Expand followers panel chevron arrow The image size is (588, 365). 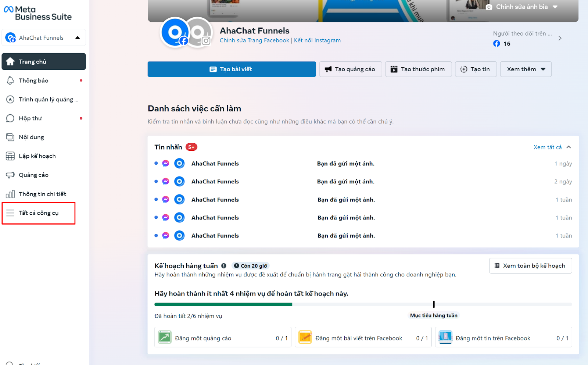(x=560, y=38)
